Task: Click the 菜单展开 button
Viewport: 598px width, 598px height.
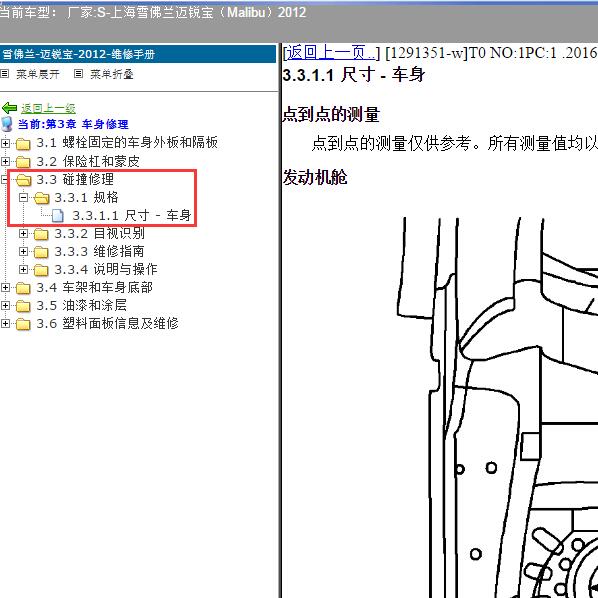Action: tap(37, 74)
